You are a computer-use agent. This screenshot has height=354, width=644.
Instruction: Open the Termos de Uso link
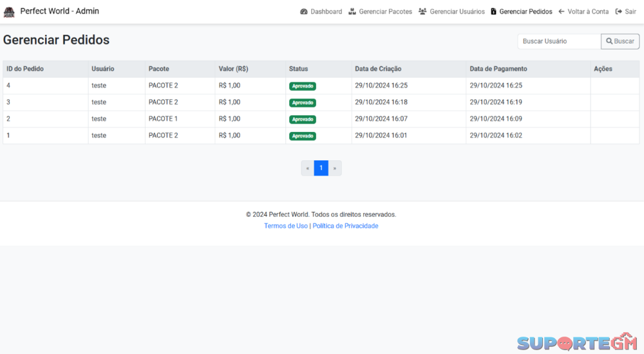click(x=286, y=226)
